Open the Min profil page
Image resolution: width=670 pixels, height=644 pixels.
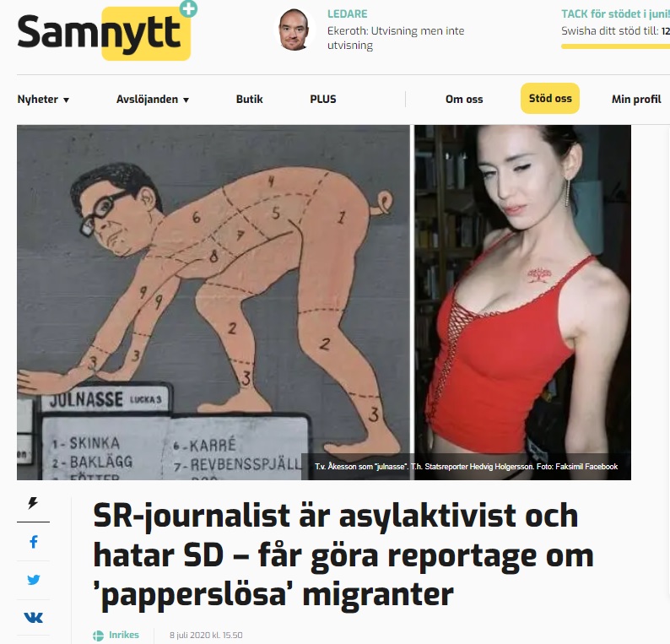click(636, 99)
